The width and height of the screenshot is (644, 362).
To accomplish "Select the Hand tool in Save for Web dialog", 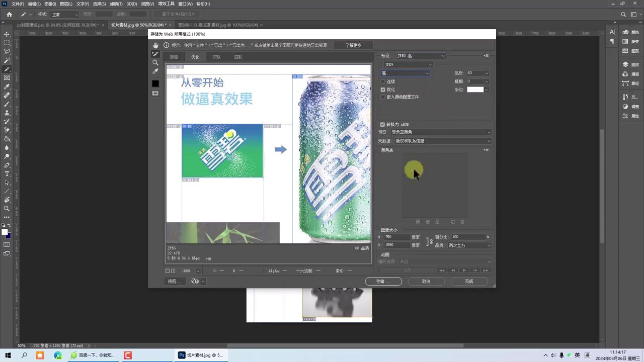I will (x=155, y=46).
